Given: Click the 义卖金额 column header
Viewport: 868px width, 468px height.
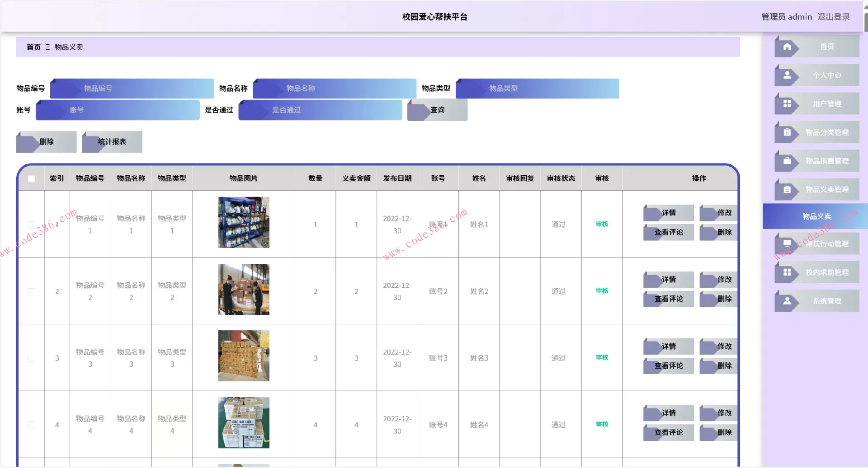Looking at the screenshot, I should click(x=356, y=178).
